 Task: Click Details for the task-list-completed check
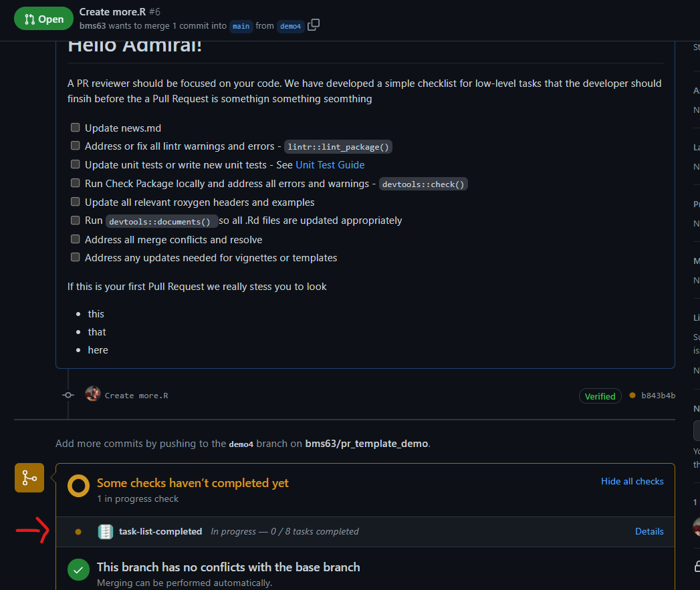click(649, 531)
